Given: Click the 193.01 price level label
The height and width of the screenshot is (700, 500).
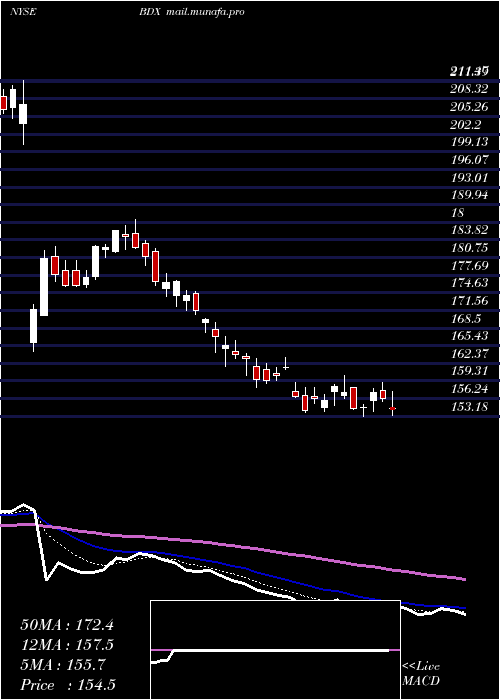Looking at the screenshot, I should coord(469,177).
